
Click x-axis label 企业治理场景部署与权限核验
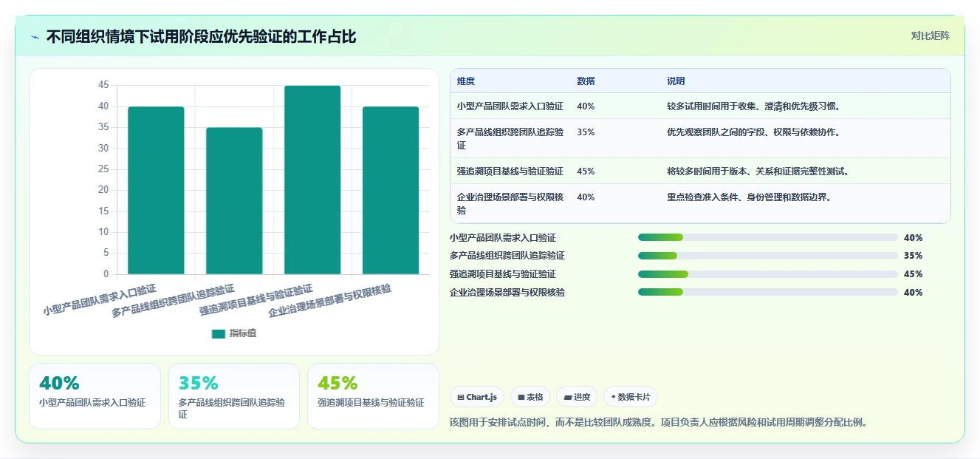click(329, 301)
